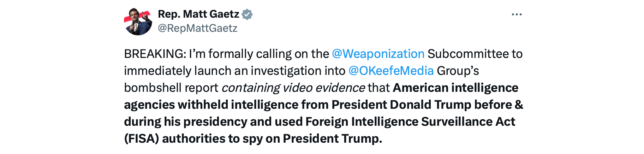Click the "Subcommittee to" text
Image resolution: width=644 pixels, height=154 pixels.
[x=475, y=54]
